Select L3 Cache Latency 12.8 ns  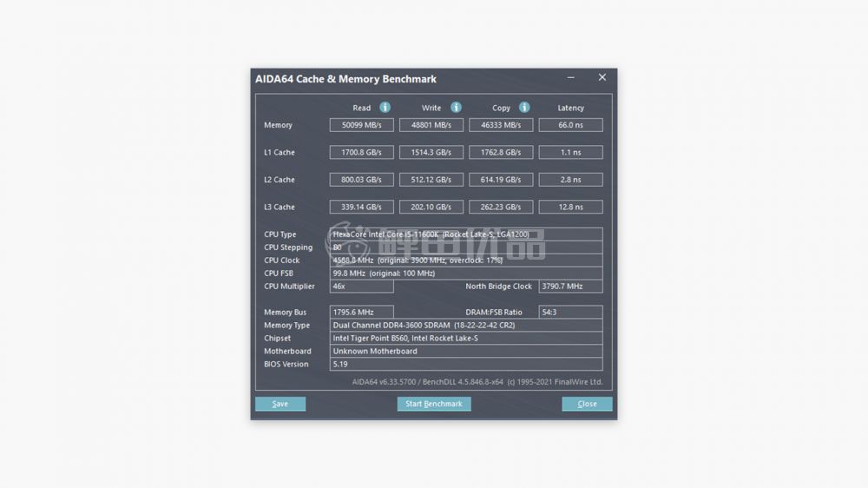tap(571, 207)
